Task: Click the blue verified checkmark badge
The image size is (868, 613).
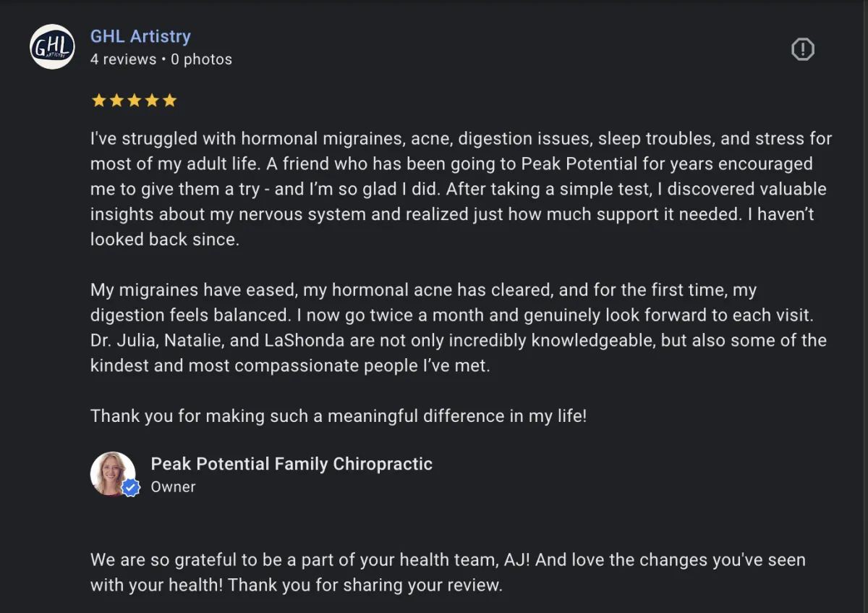Action: [x=130, y=488]
